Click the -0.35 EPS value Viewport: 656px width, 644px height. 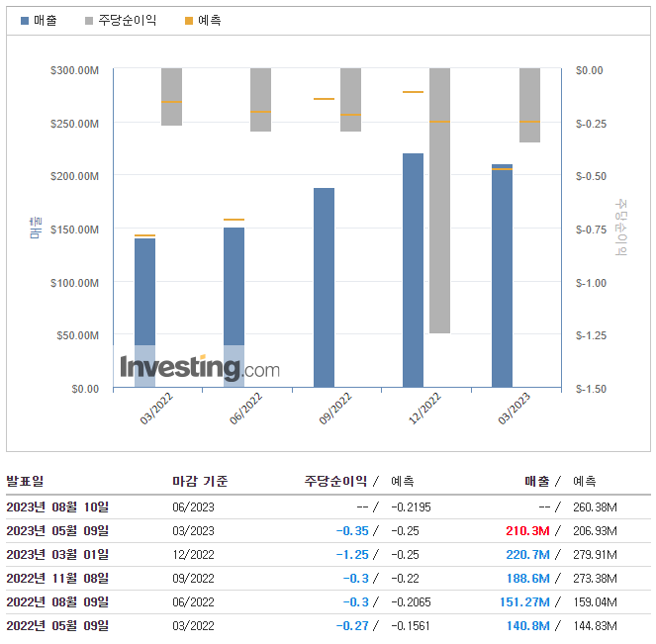(352, 530)
